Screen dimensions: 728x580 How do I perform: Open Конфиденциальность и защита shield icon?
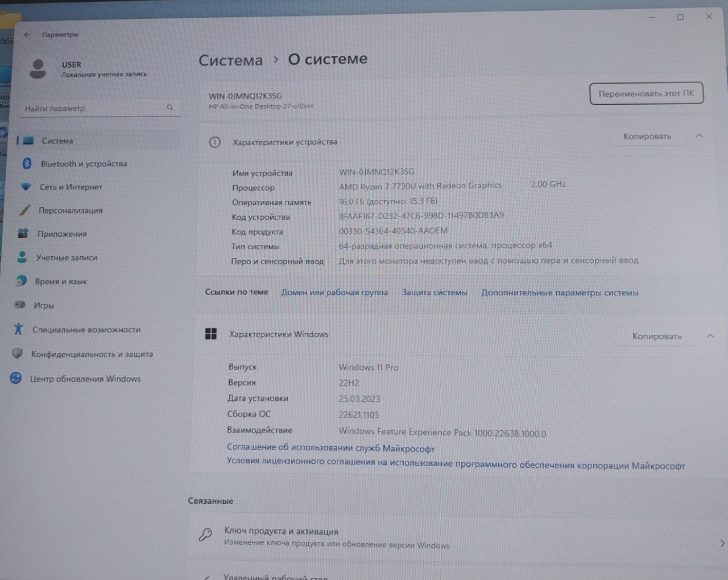click(17, 353)
